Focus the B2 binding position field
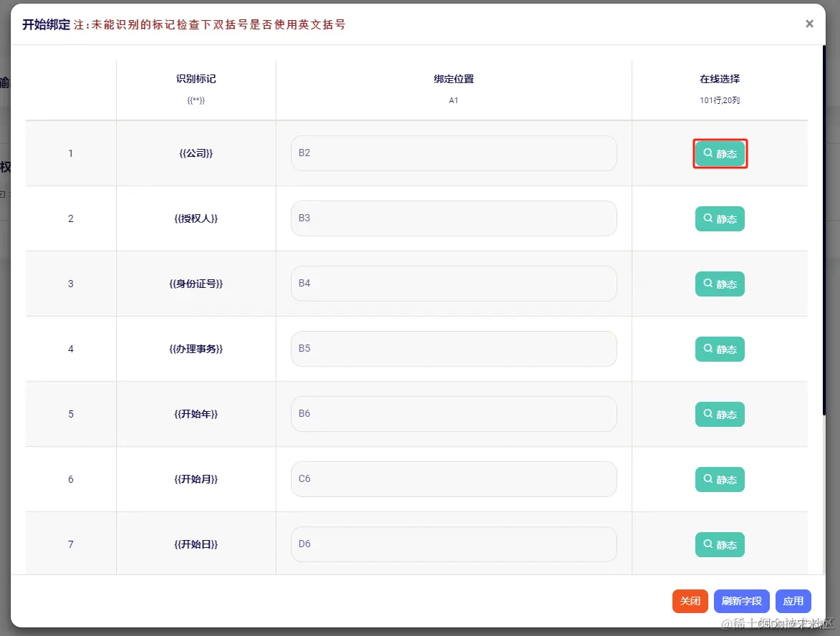The height and width of the screenshot is (636, 840). tap(454, 153)
